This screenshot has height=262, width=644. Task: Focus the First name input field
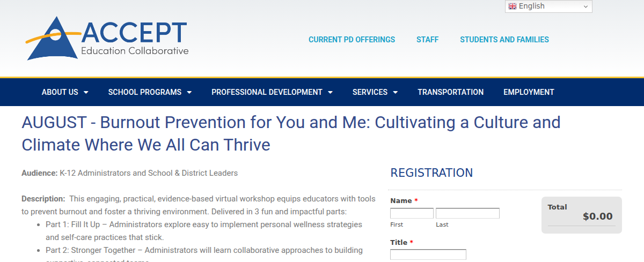(x=412, y=213)
